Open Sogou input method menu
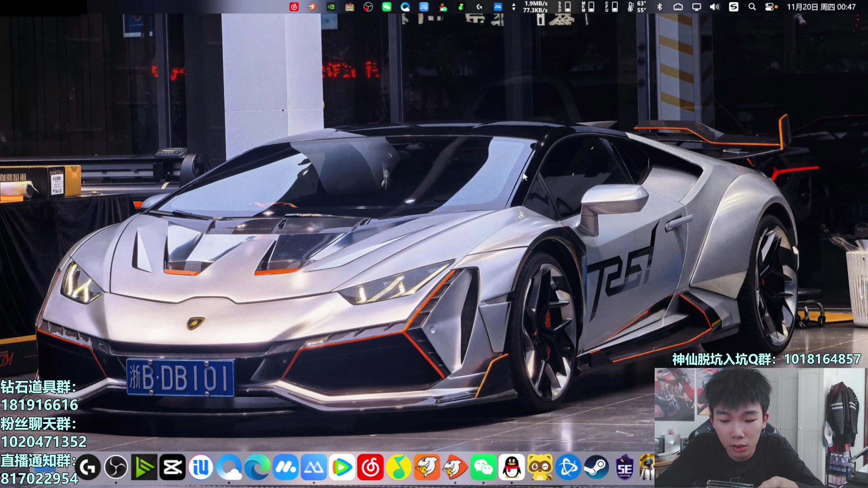This screenshot has height=488, width=868. pos(734,7)
